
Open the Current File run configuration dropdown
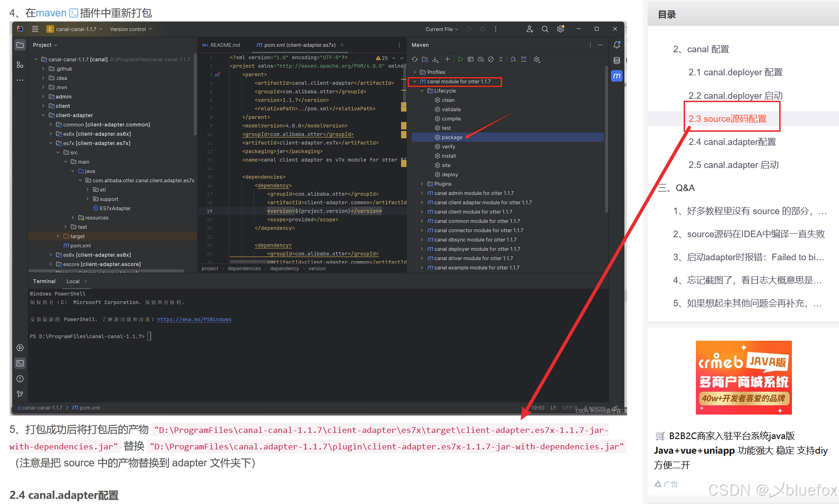click(442, 29)
